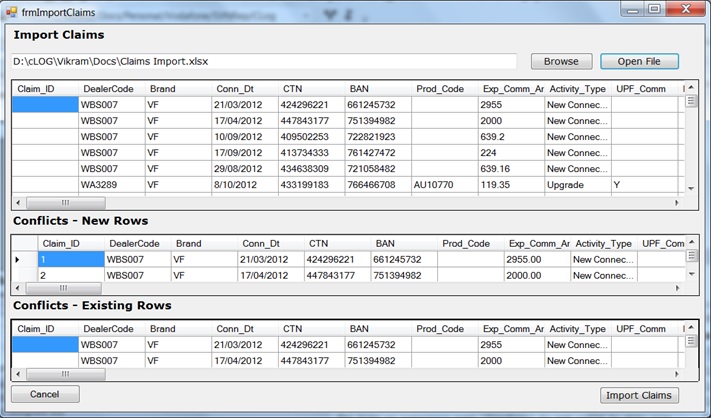
Task: Click right arrow of New Rows horizontal scrollbar
Action: click(677, 288)
